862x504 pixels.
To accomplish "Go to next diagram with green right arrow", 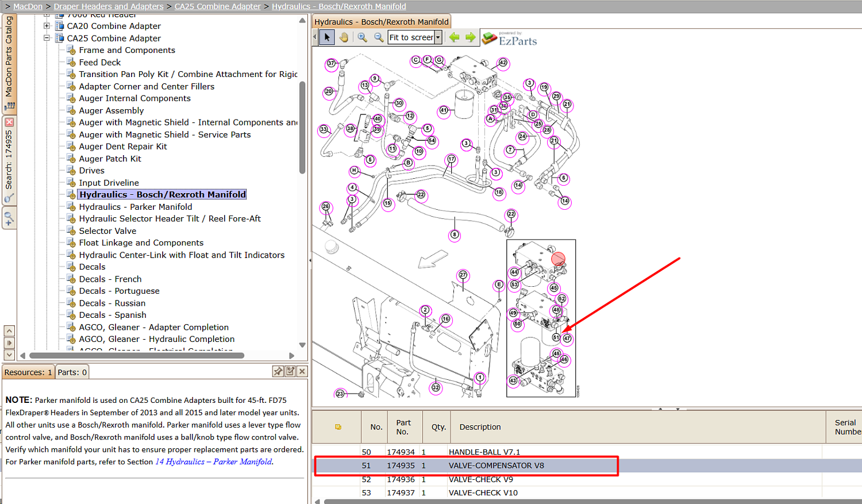I will tap(471, 37).
